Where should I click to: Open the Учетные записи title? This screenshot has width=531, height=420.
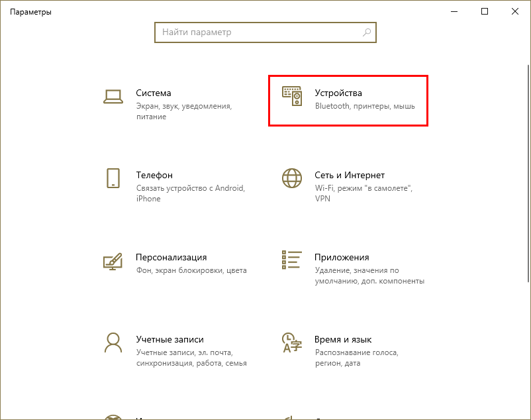tap(169, 339)
